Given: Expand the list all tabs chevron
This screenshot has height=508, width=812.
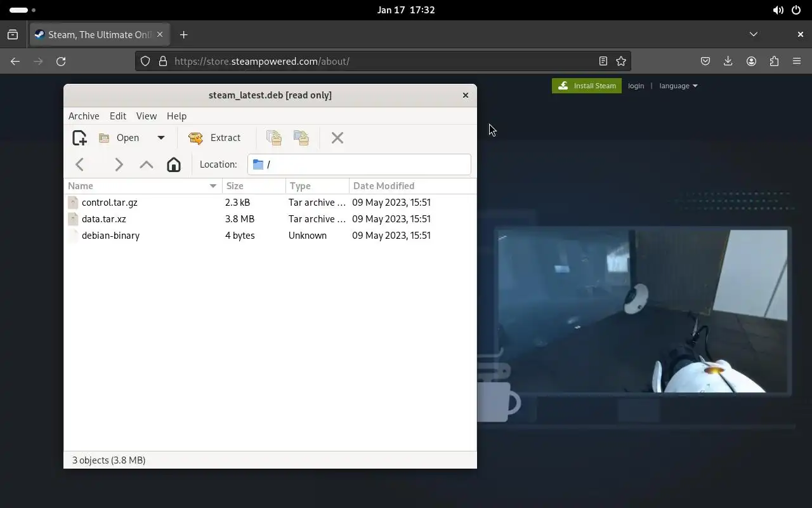Looking at the screenshot, I should click(754, 34).
